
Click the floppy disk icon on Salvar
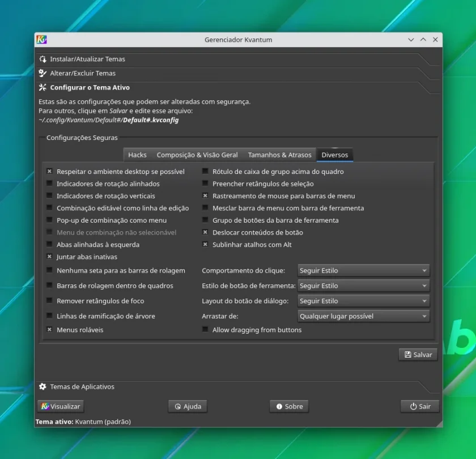point(408,355)
